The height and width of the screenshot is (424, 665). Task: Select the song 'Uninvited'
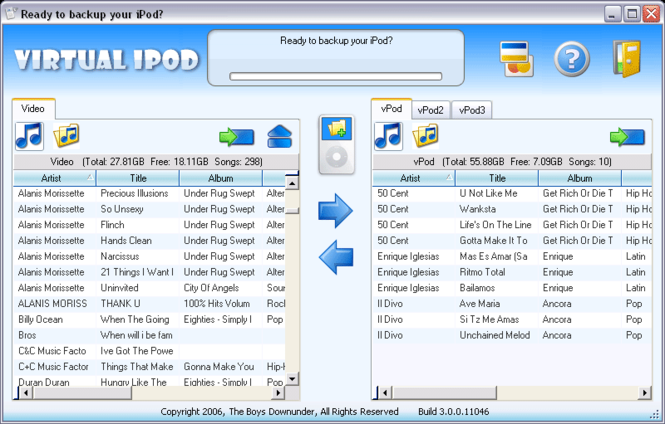point(149,288)
